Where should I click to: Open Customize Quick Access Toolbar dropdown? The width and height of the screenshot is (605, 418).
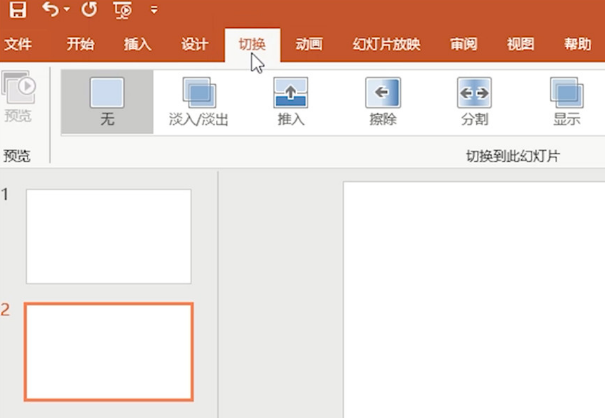pos(154,10)
